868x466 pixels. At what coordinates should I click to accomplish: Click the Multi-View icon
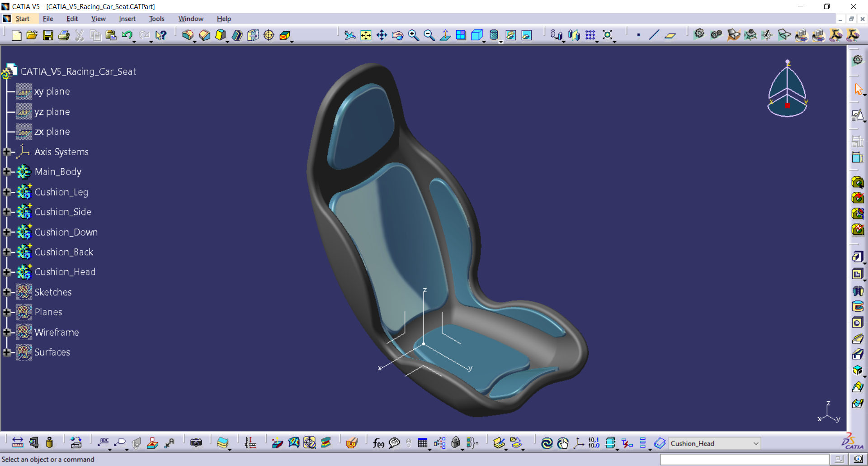(x=461, y=35)
